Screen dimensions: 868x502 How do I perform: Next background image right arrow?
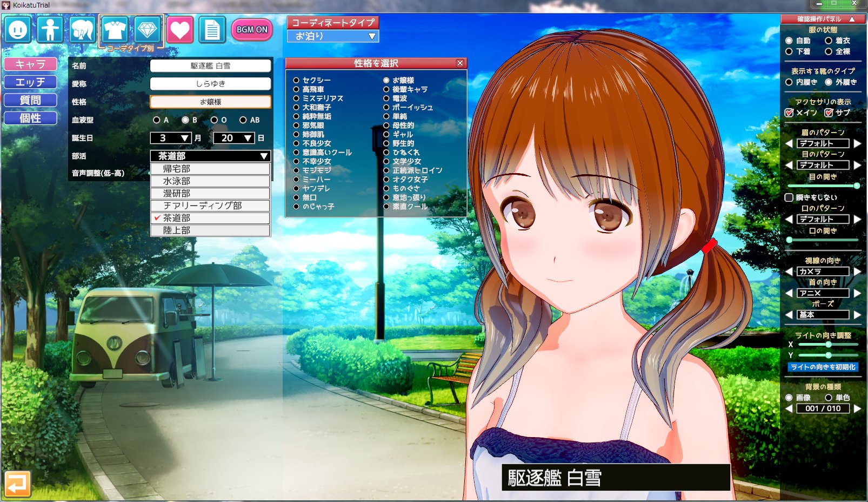(857, 408)
